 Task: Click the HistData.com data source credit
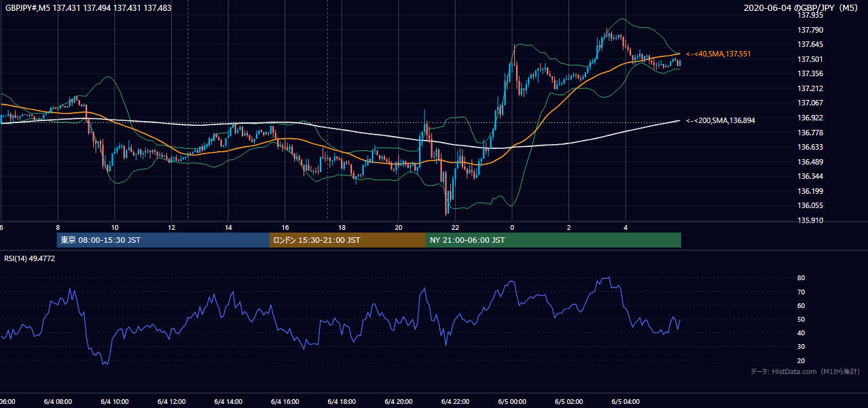pos(806,371)
